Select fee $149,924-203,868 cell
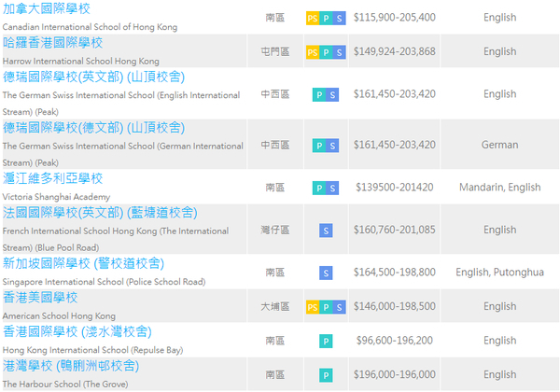560x392 pixels. coord(394,51)
